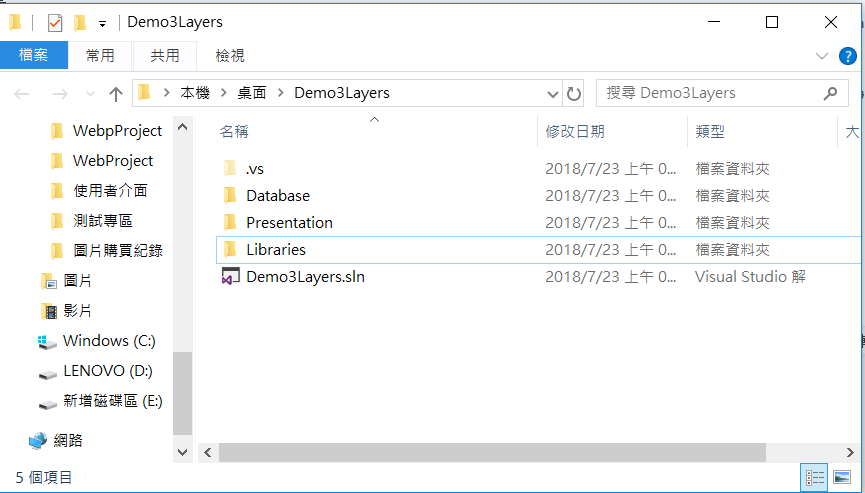Select the Libraries folder
The width and height of the screenshot is (865, 493).
click(275, 249)
